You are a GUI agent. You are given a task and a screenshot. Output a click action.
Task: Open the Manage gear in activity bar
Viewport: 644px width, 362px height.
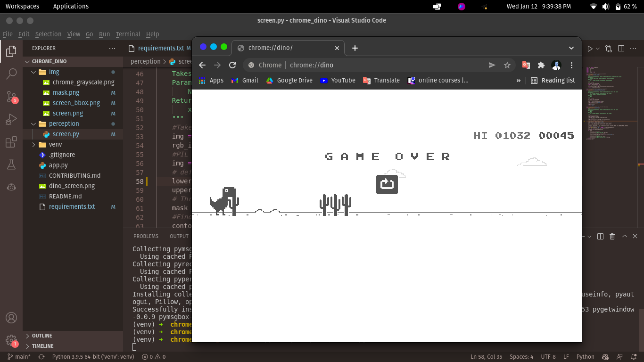pyautogui.click(x=11, y=340)
